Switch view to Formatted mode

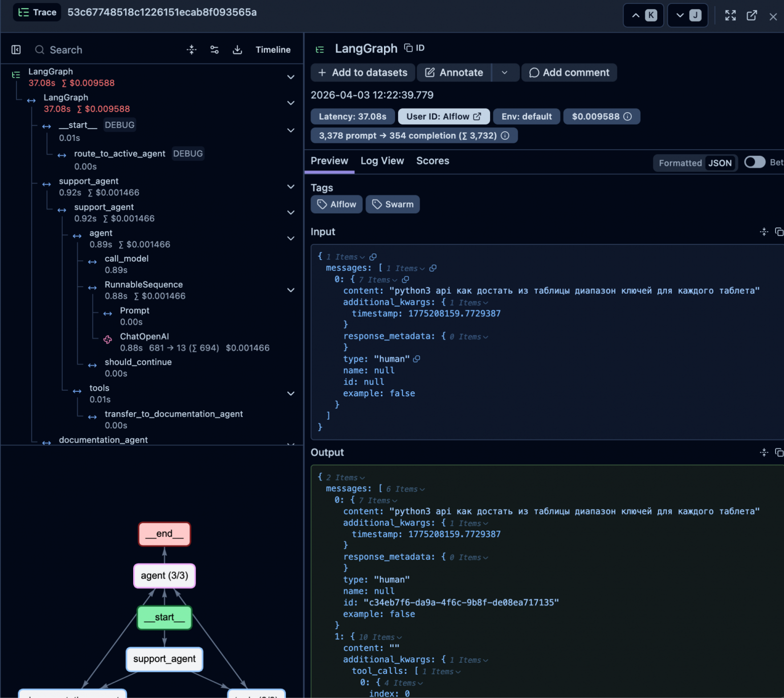[x=680, y=163]
